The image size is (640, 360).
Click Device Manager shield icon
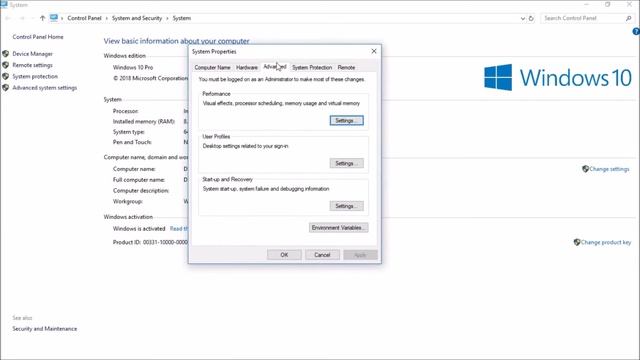pos(6,54)
